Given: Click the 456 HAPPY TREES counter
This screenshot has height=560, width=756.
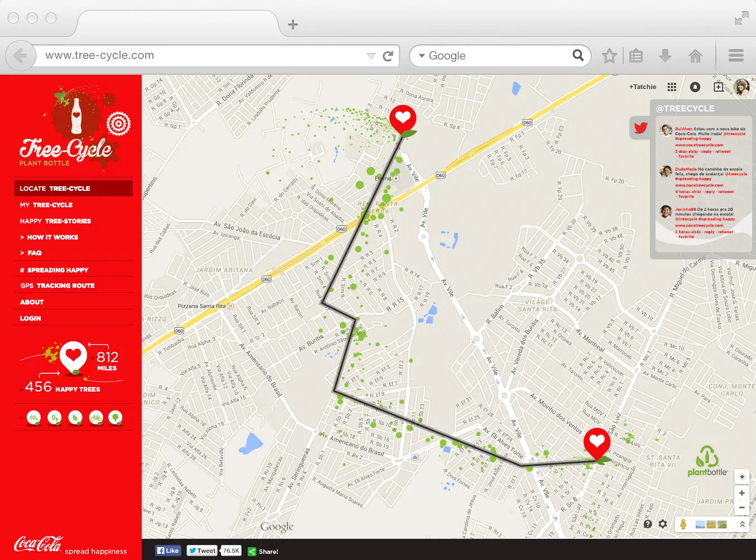Looking at the screenshot, I should (x=62, y=387).
